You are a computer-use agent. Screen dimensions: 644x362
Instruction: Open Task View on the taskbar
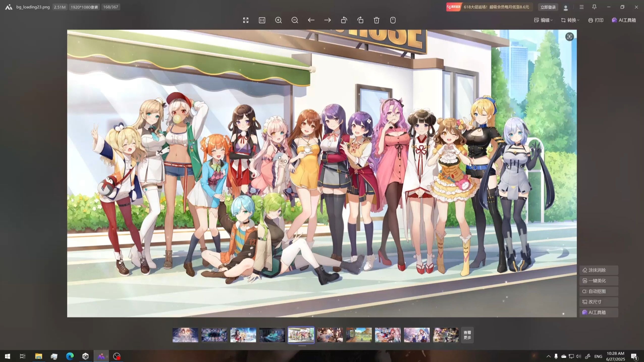click(23, 356)
